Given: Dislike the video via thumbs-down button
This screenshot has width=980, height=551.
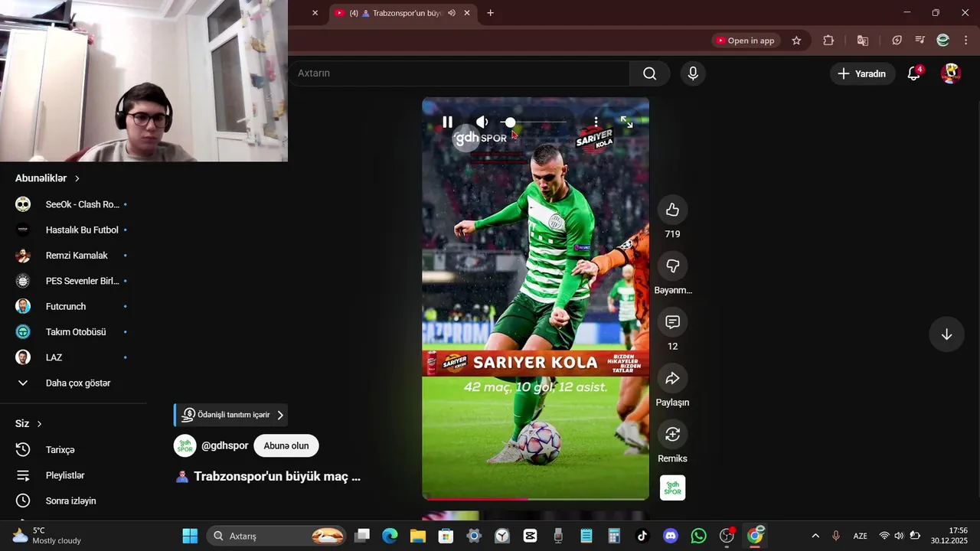Looking at the screenshot, I should [672, 266].
